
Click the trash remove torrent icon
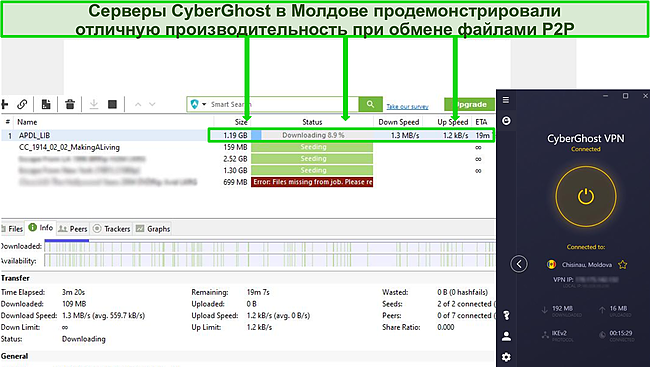click(70, 104)
